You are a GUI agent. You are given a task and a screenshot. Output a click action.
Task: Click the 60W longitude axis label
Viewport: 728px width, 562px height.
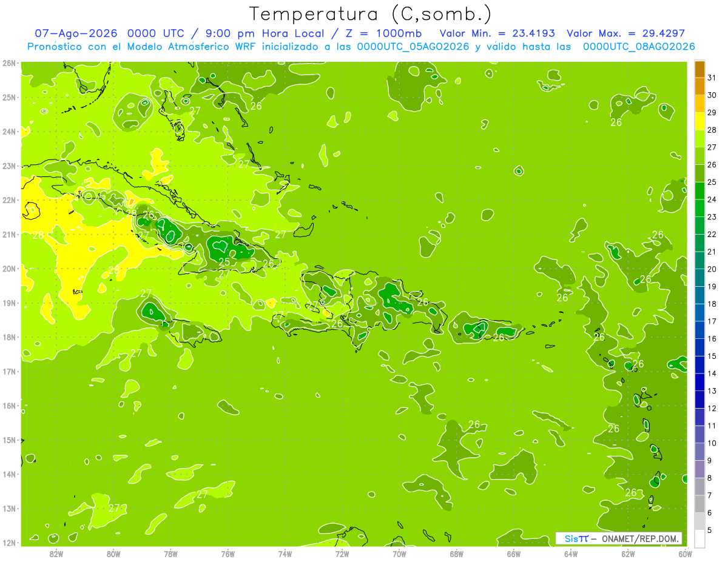point(685,554)
